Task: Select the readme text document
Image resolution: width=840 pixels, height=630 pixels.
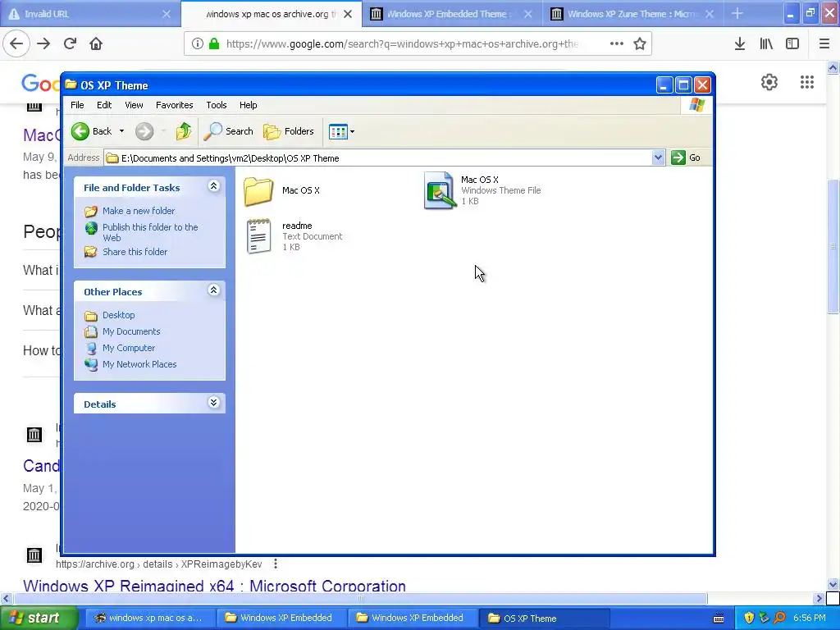Action: pyautogui.click(x=258, y=235)
